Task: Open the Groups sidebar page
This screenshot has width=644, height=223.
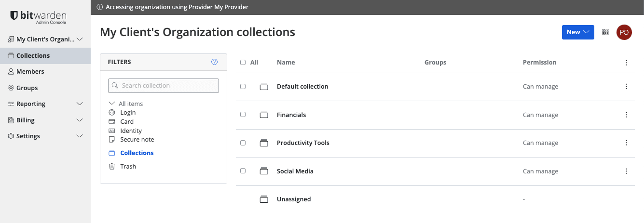Action: click(x=27, y=88)
